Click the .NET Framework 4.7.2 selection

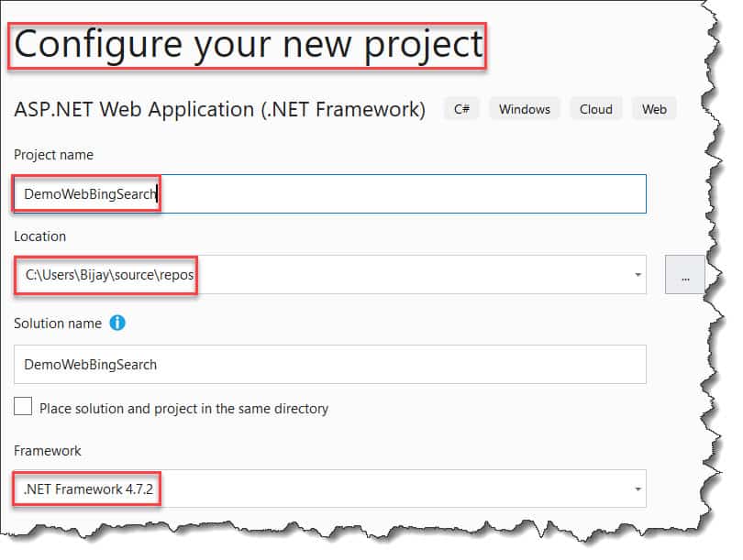(87, 489)
